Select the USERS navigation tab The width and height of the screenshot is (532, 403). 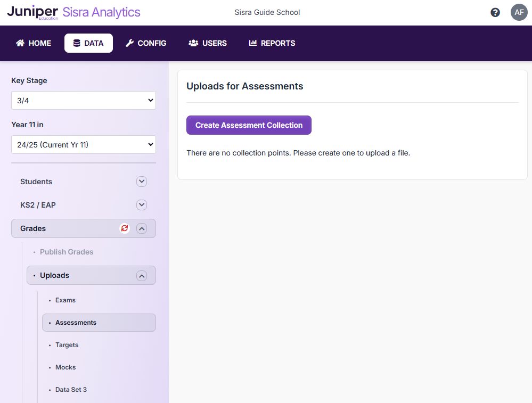click(207, 43)
